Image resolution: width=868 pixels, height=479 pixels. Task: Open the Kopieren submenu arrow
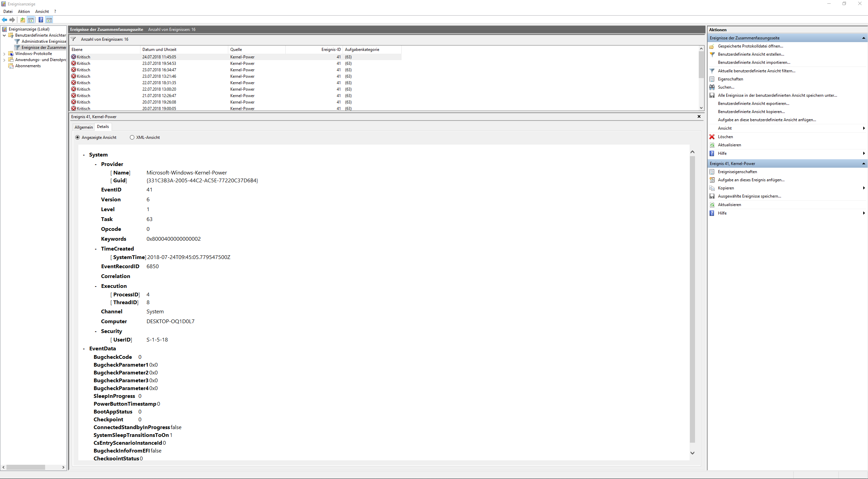tap(864, 188)
